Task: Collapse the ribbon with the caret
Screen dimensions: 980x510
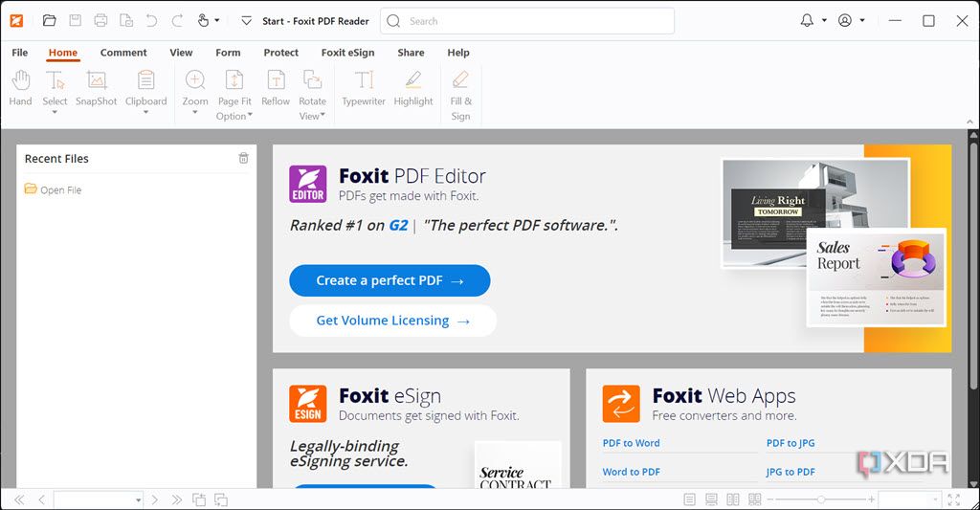Action: click(970, 122)
